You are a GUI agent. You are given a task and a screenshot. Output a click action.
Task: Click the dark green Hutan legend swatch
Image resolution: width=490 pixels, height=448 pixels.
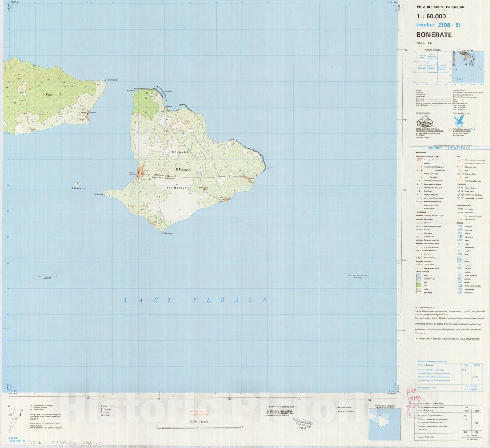[418, 286]
